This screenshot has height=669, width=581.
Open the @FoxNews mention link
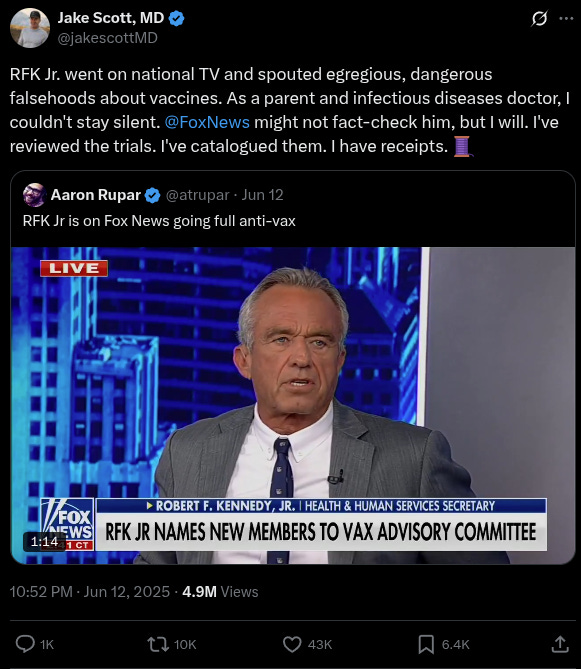(207, 122)
